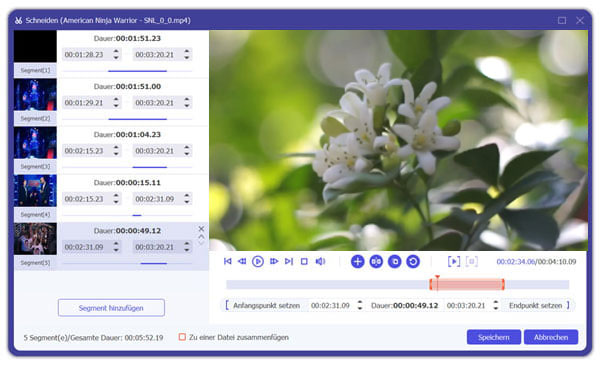This screenshot has width=600, height=365.
Task: Step back one frame
Action: coord(242,261)
